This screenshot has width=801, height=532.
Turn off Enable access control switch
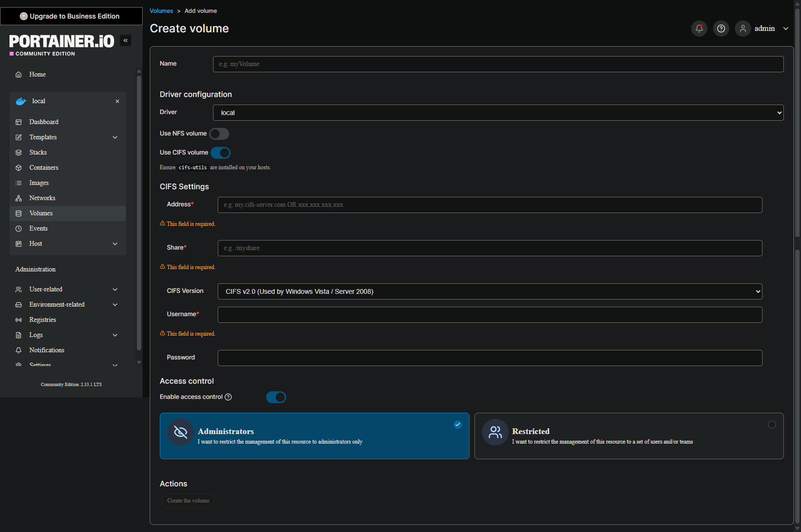pyautogui.click(x=276, y=397)
